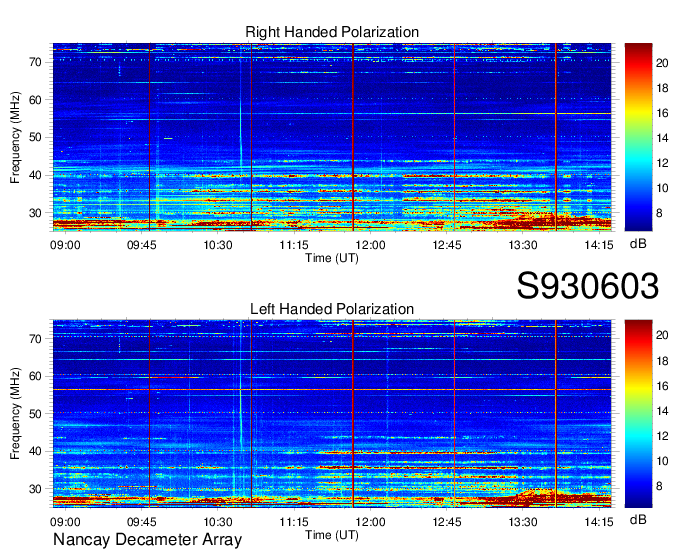The image size is (680, 552).
Task: Click the 40 MHz tick of right-handed plot
Action: (x=36, y=176)
